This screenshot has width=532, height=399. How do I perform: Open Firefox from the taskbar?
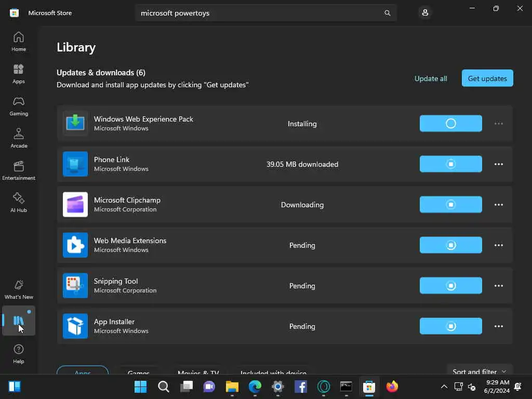click(392, 387)
